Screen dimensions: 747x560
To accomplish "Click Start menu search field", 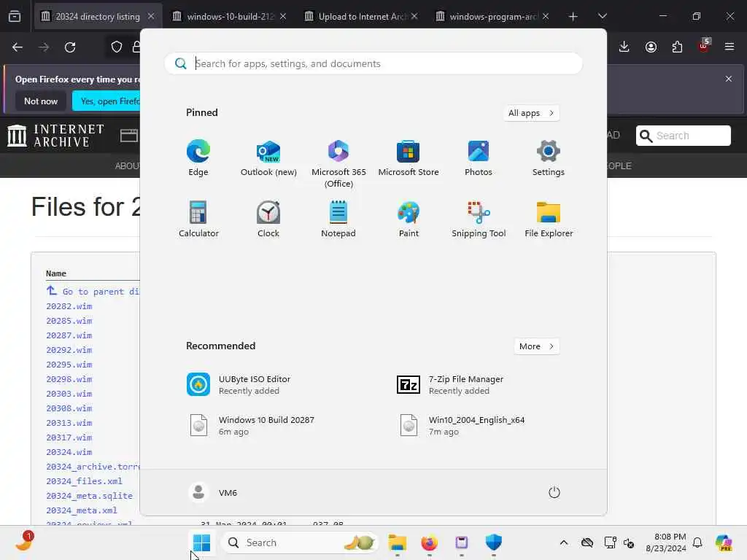I will point(373,63).
